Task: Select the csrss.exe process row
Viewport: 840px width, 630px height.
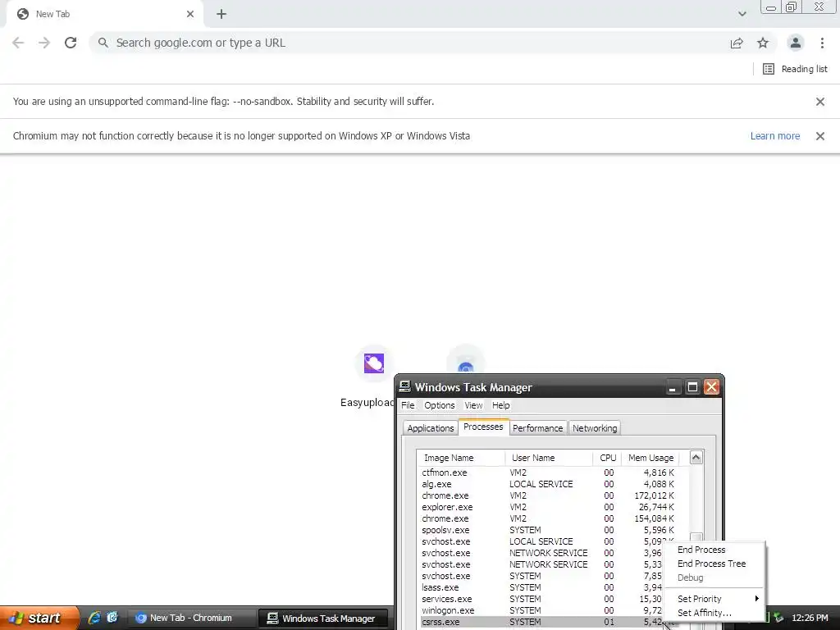Action: pos(540,622)
